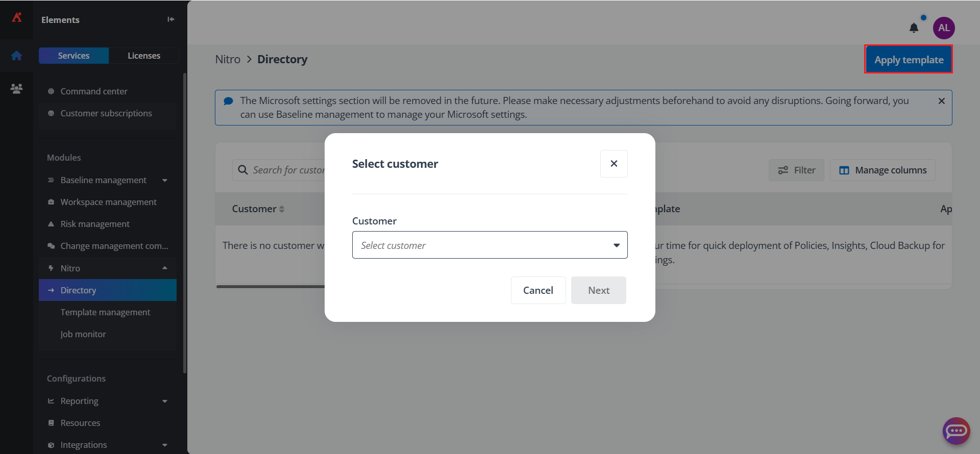Expand the Integrations section

pos(165,445)
